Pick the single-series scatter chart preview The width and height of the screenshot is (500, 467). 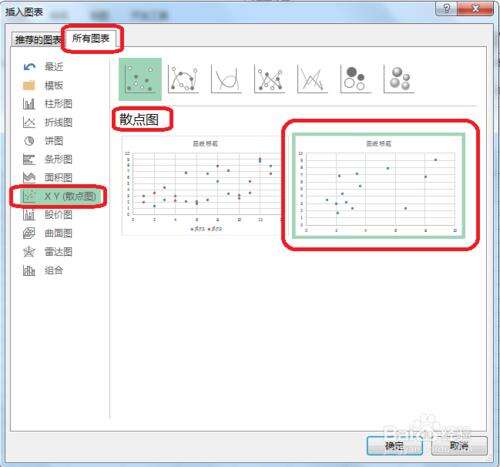(x=378, y=186)
